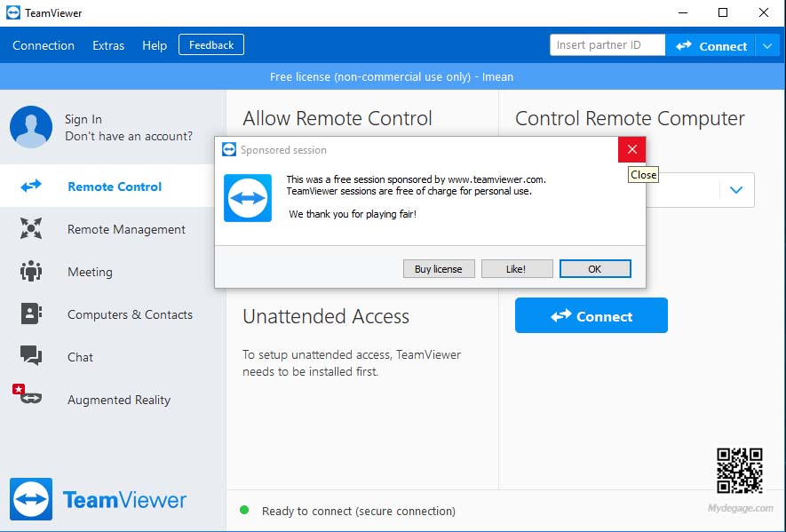Open the Chat section
This screenshot has width=786, height=532.
[113, 356]
